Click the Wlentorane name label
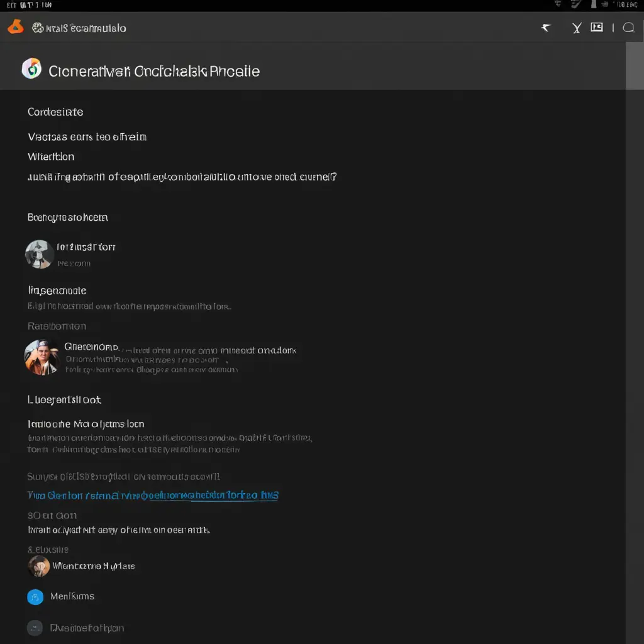The image size is (644, 644). (93, 566)
